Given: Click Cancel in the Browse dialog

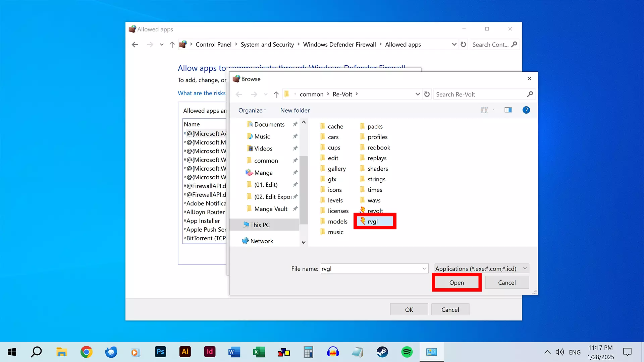Looking at the screenshot, I should (x=506, y=283).
